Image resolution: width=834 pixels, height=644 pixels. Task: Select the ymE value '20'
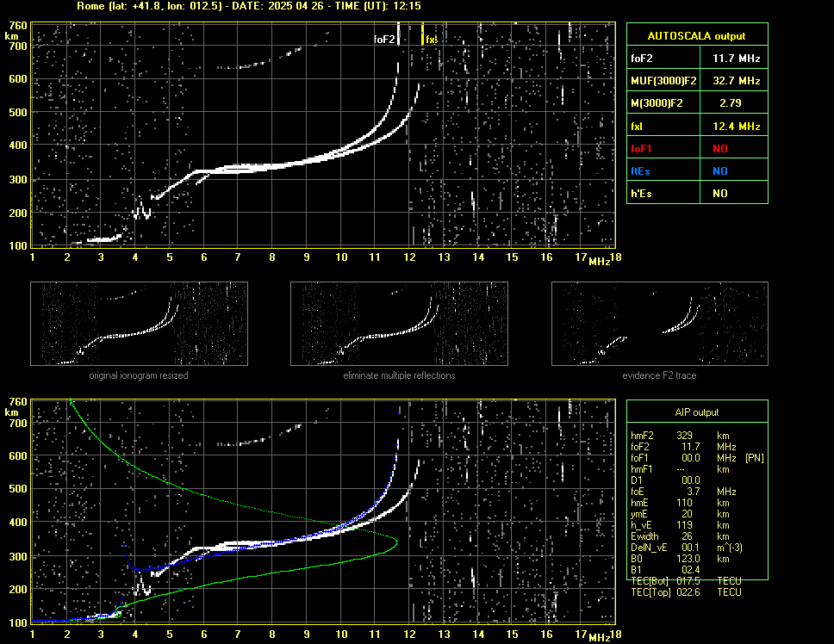pyautogui.click(x=688, y=514)
